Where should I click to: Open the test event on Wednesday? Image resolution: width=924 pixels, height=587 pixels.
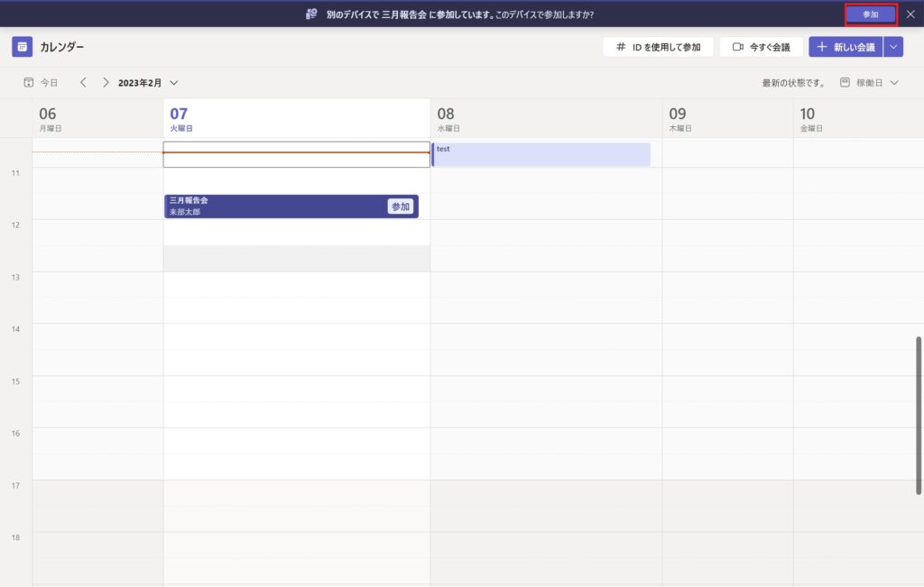coord(541,154)
